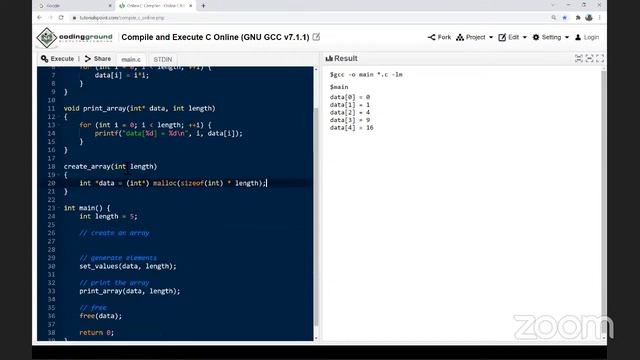Switch to the STDIN tab
The width and height of the screenshot is (640, 360).
tap(162, 59)
